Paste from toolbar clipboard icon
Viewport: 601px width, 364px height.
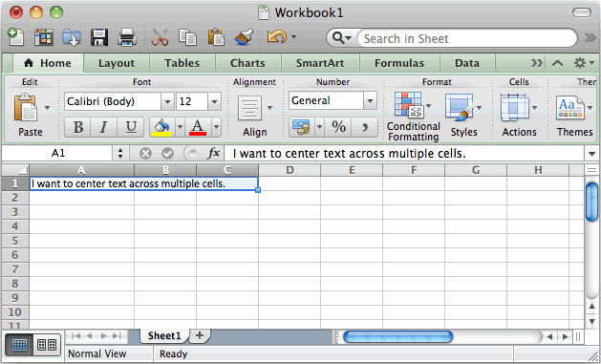[x=216, y=37]
